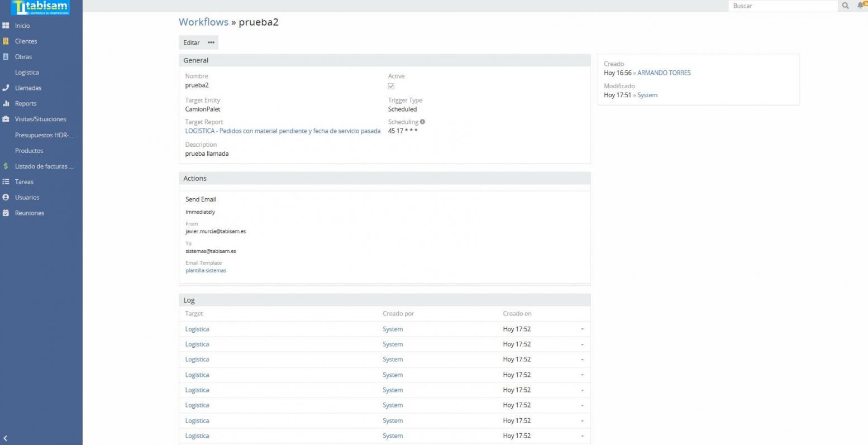This screenshot has width=868, height=445.
Task: Open the three-dots menu next to Editar
Action: [x=211, y=42]
